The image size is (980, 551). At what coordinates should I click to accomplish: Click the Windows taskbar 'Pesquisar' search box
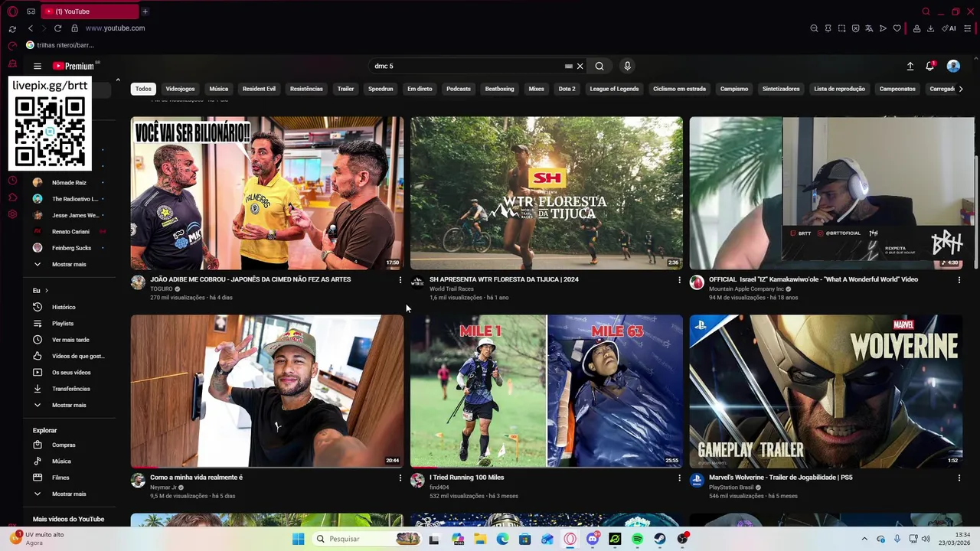[367, 539]
